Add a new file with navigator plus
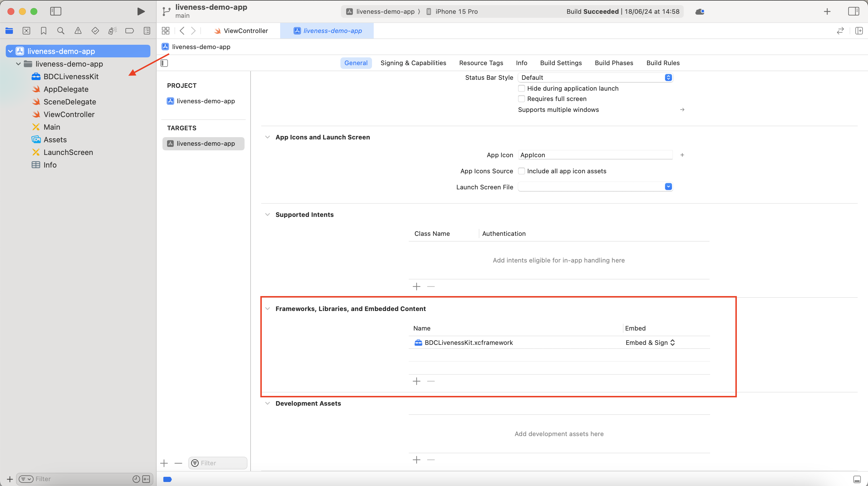This screenshot has width=868, height=486. click(x=10, y=479)
